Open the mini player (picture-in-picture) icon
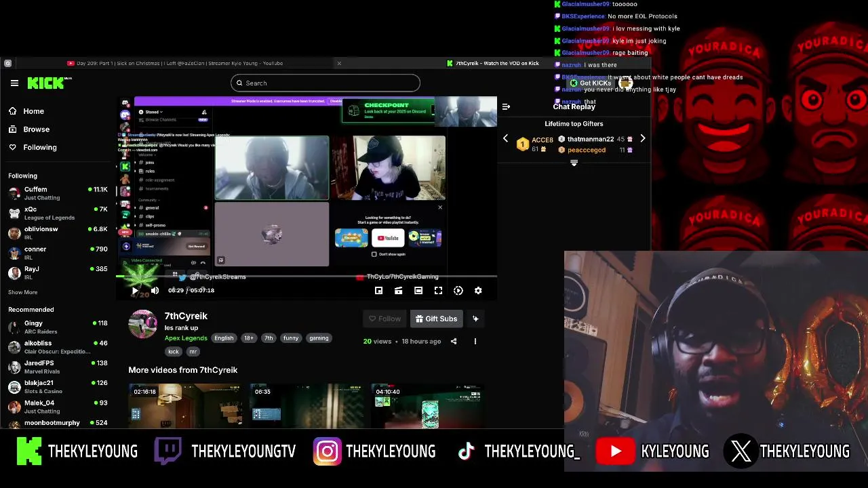The height and width of the screenshot is (488, 868). (378, 290)
